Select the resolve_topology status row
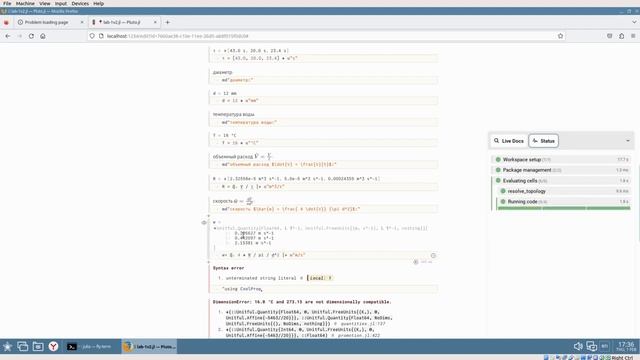This screenshot has width=640, height=360. pos(564,191)
